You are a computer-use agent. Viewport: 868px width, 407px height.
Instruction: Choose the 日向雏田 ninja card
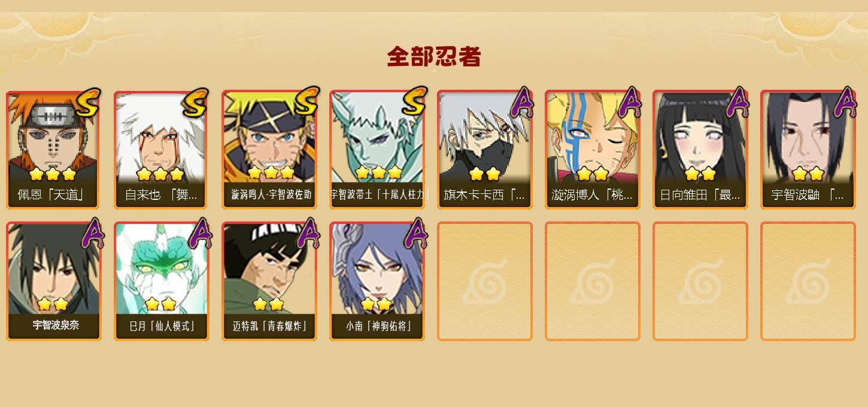pyautogui.click(x=700, y=150)
